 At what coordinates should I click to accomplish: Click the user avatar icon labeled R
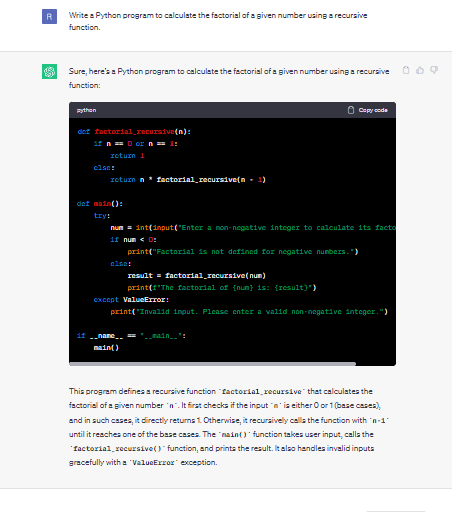pyautogui.click(x=49, y=17)
